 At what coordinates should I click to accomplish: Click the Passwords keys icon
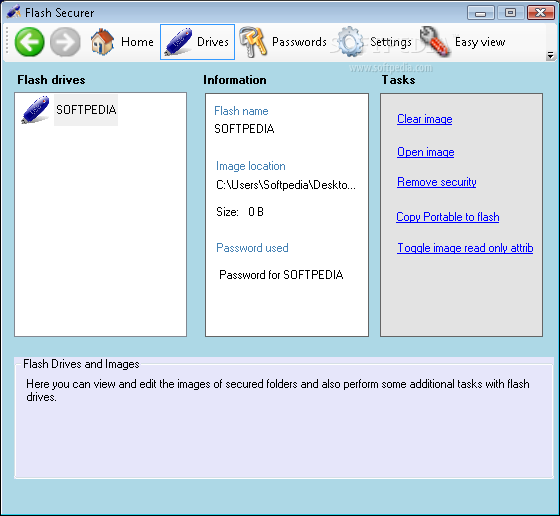253,42
